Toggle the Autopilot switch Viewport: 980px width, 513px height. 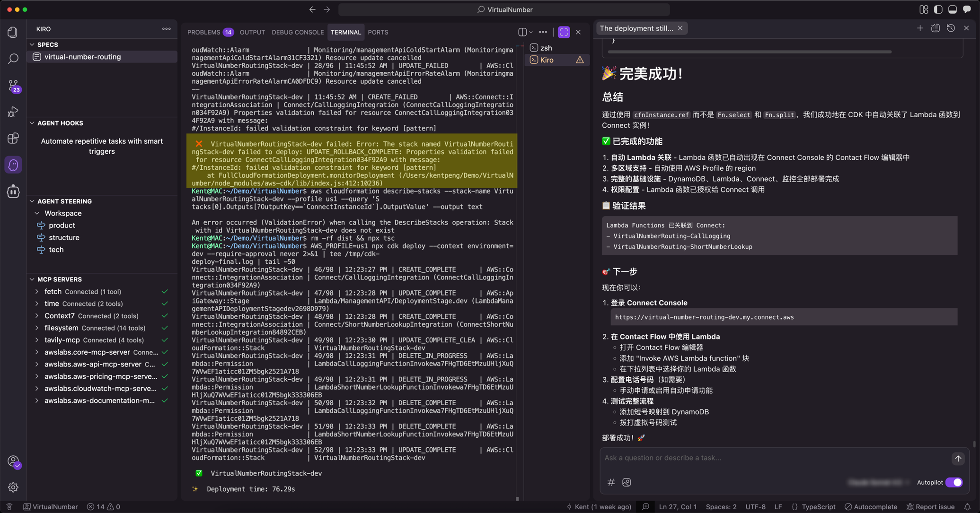(954, 482)
